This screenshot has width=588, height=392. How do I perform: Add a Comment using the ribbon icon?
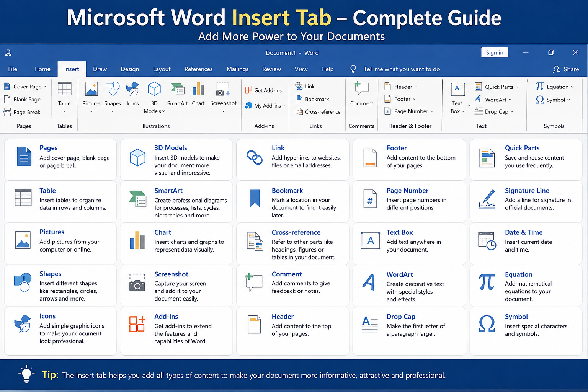tap(361, 88)
